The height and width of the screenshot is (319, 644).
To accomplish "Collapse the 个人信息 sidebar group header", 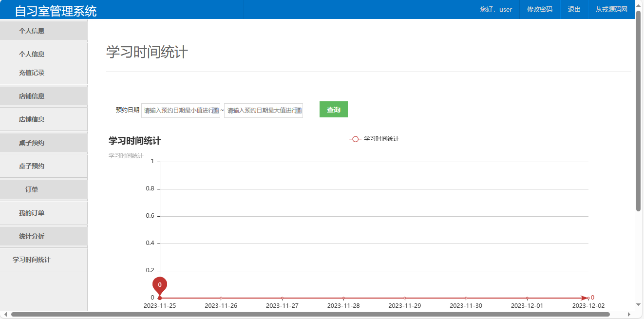I will click(x=32, y=31).
